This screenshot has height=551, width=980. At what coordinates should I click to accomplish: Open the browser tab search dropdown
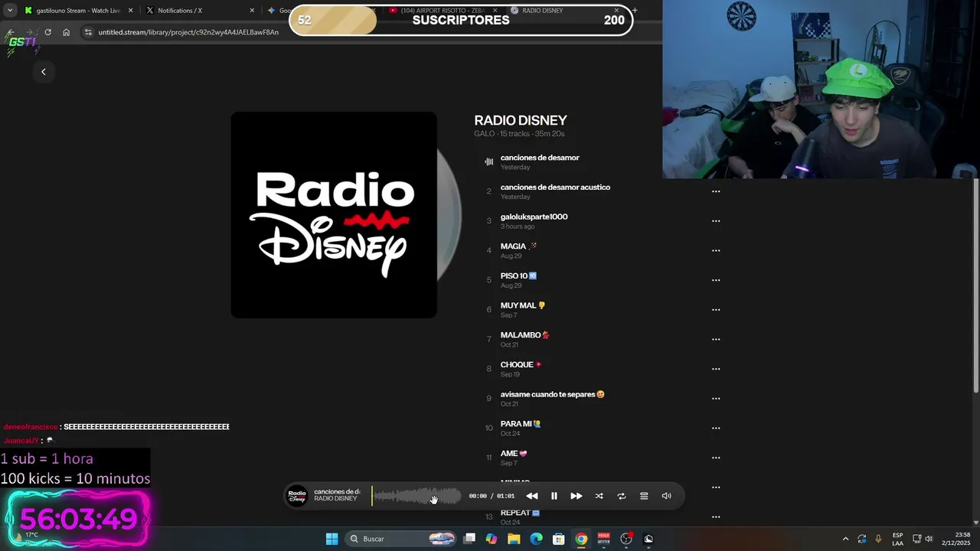tap(10, 11)
